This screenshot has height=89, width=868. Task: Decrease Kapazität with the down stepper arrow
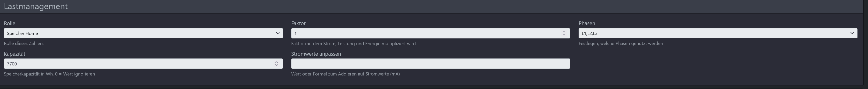pos(277,65)
